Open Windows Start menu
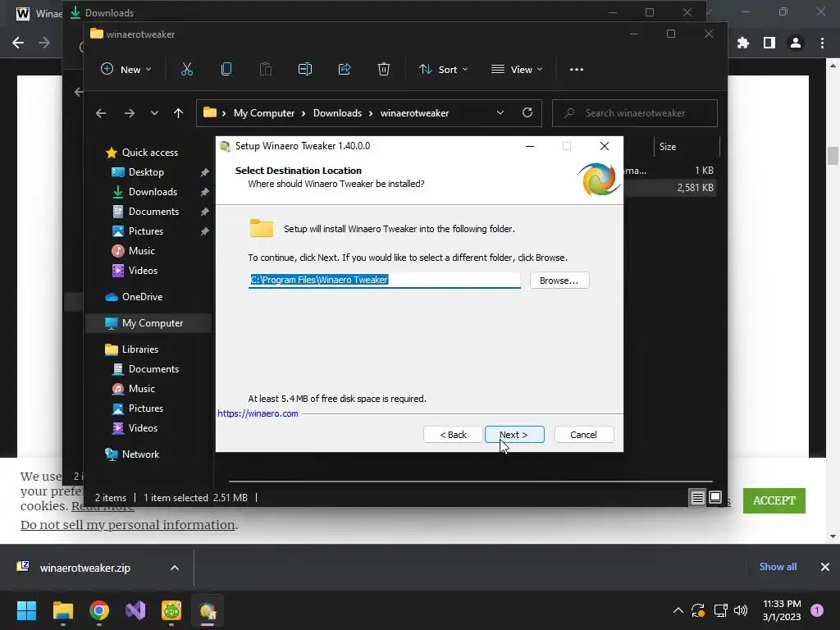 pyautogui.click(x=26, y=610)
